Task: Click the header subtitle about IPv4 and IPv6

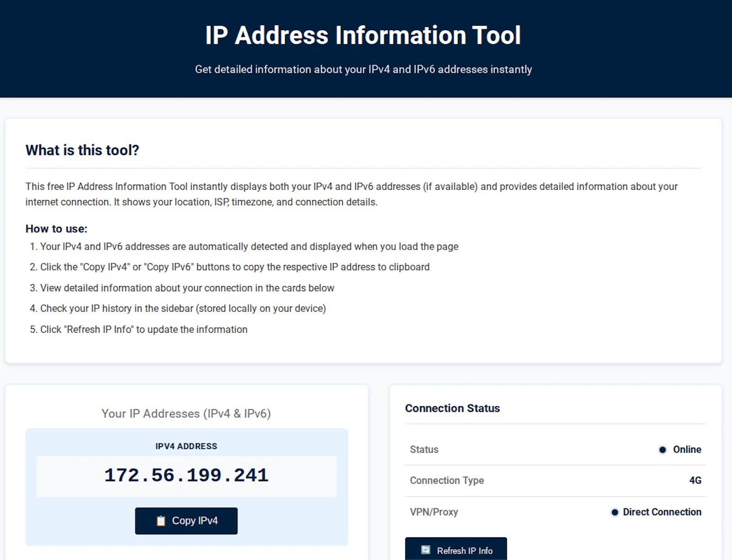Action: (x=363, y=69)
